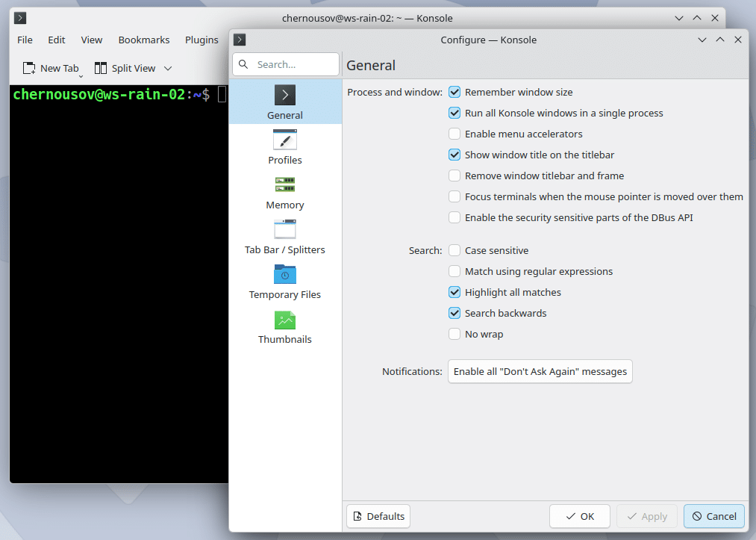Click the Defaults button
Screen dimensions: 756x540
coord(378,516)
